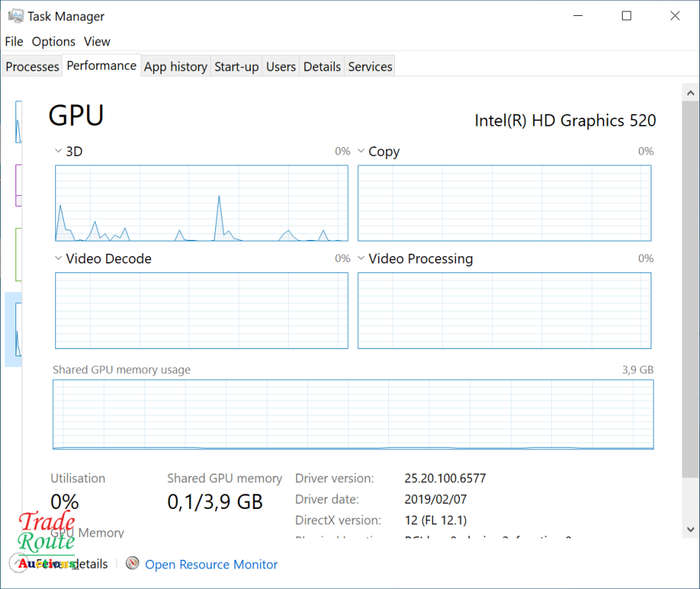Open the Video Processing engine dropdown
Viewport: 700px width, 589px height.
point(361,258)
